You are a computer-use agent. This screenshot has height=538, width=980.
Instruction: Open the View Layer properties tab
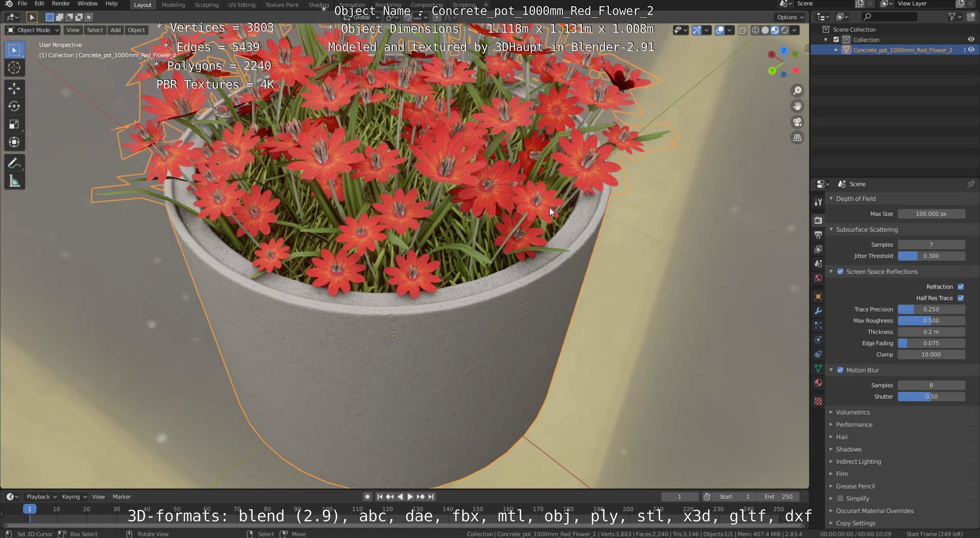tap(818, 249)
